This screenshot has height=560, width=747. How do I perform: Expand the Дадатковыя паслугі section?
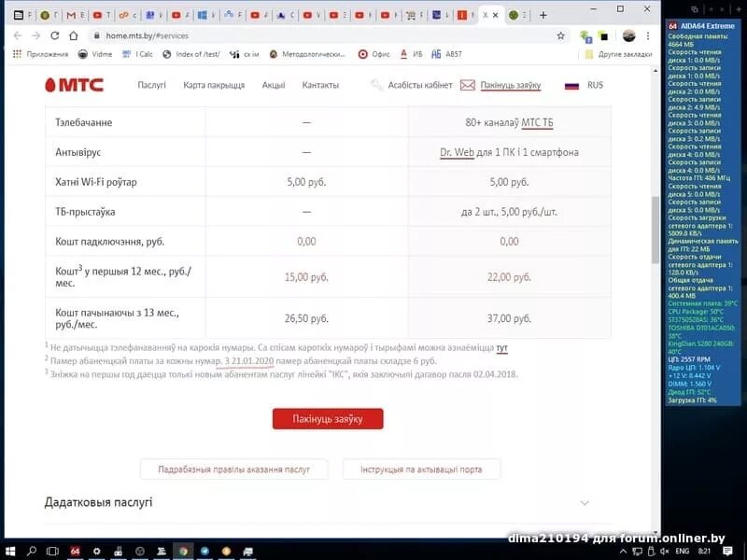pos(585,503)
